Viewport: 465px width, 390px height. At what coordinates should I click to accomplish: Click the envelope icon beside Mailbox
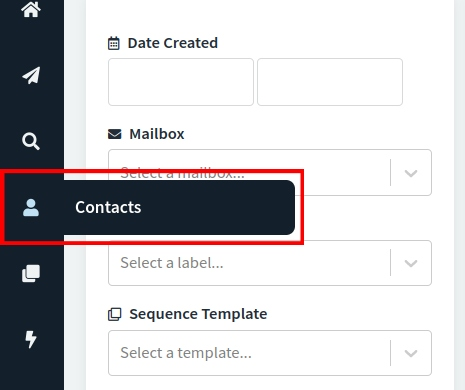[115, 134]
